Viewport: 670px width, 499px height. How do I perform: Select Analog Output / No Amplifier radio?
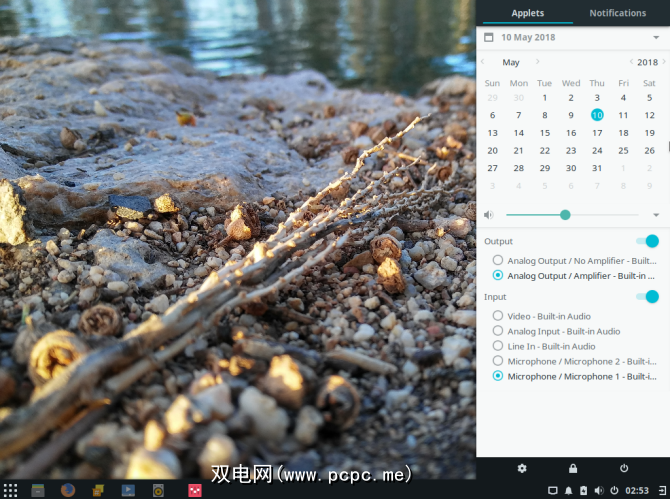click(497, 260)
